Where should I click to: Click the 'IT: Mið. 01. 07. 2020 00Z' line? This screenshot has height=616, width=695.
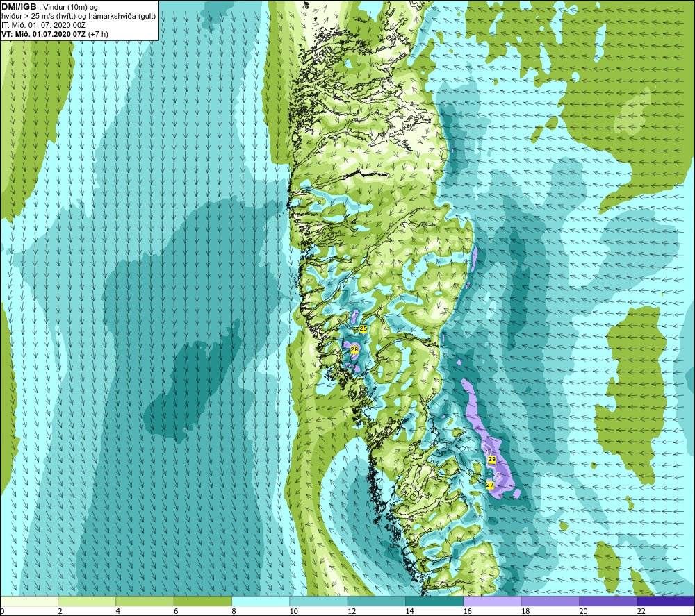coord(43,25)
